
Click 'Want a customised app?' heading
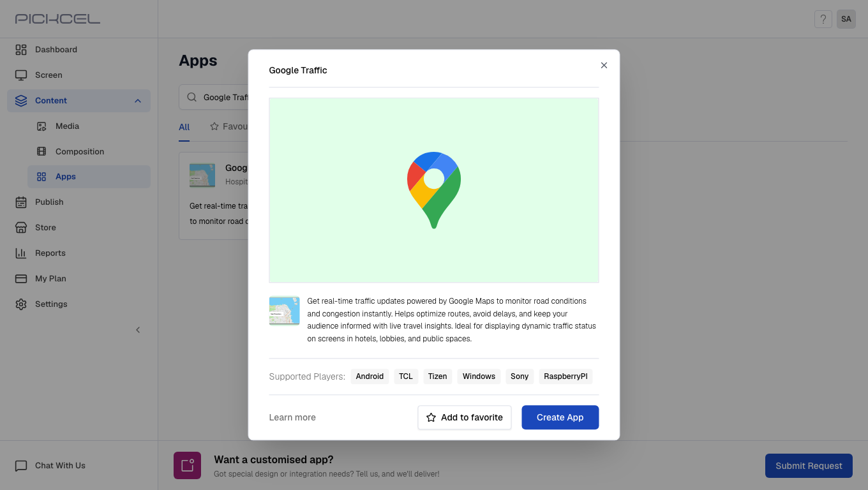[274, 459]
